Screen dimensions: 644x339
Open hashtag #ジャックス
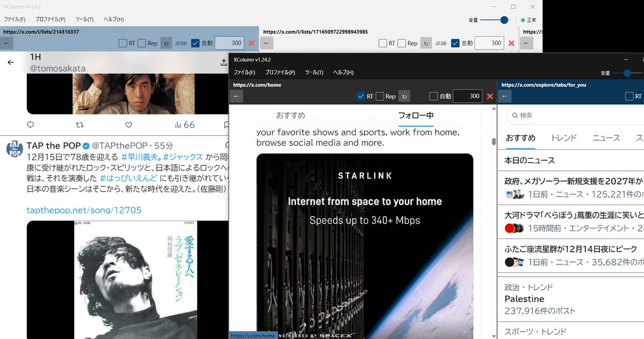[182, 157]
